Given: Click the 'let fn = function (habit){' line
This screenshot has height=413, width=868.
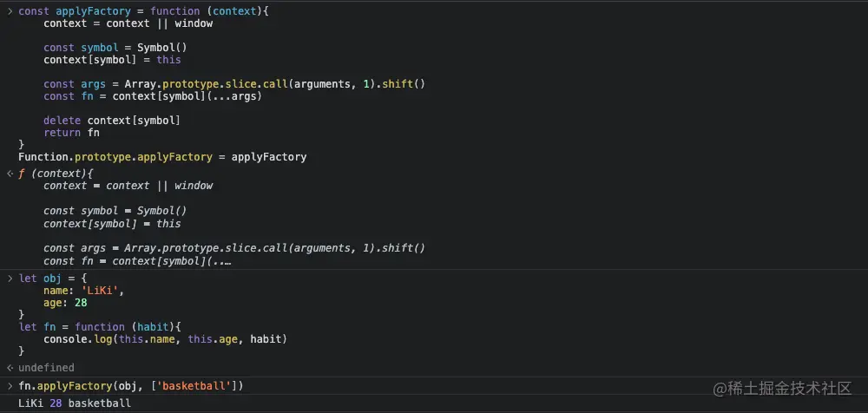Looking at the screenshot, I should [x=100, y=326].
